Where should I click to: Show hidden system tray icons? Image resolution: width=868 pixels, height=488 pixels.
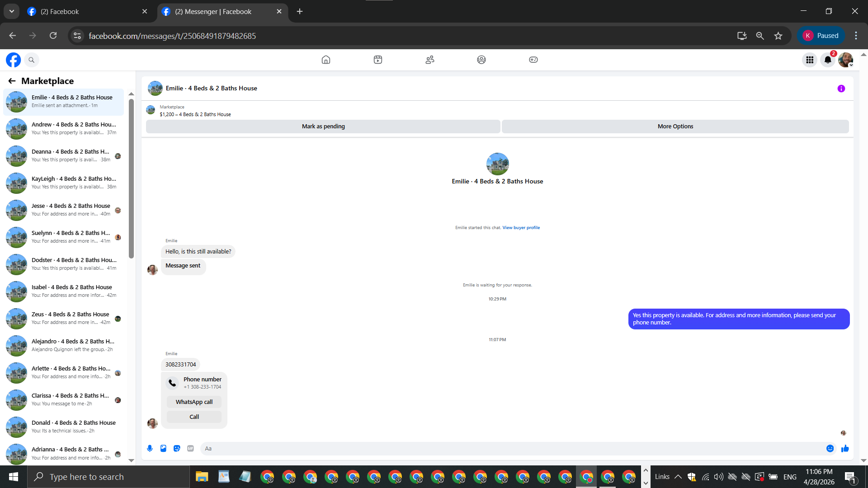click(x=678, y=477)
